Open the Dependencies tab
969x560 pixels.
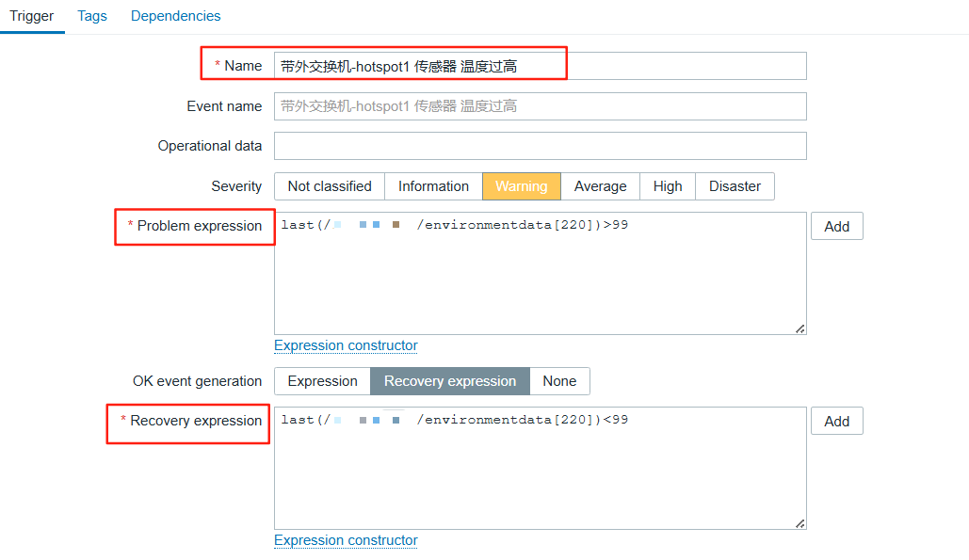[x=175, y=16]
